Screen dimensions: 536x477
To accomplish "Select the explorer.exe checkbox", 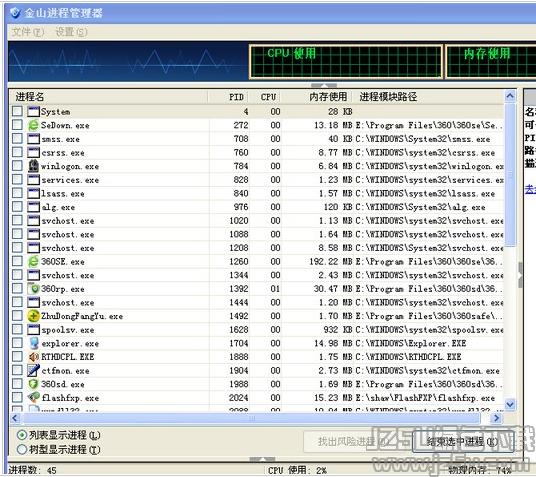I will coord(17,343).
